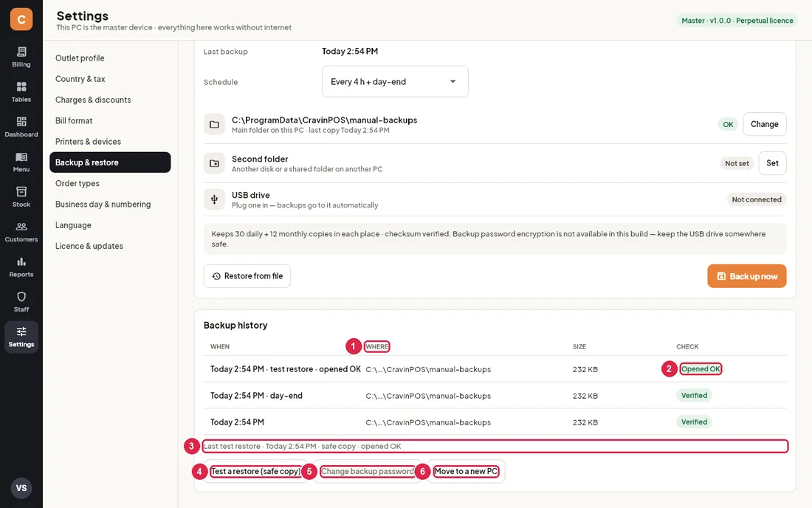The height and width of the screenshot is (508, 812).
Task: Click Set for the Second folder
Action: tap(772, 163)
